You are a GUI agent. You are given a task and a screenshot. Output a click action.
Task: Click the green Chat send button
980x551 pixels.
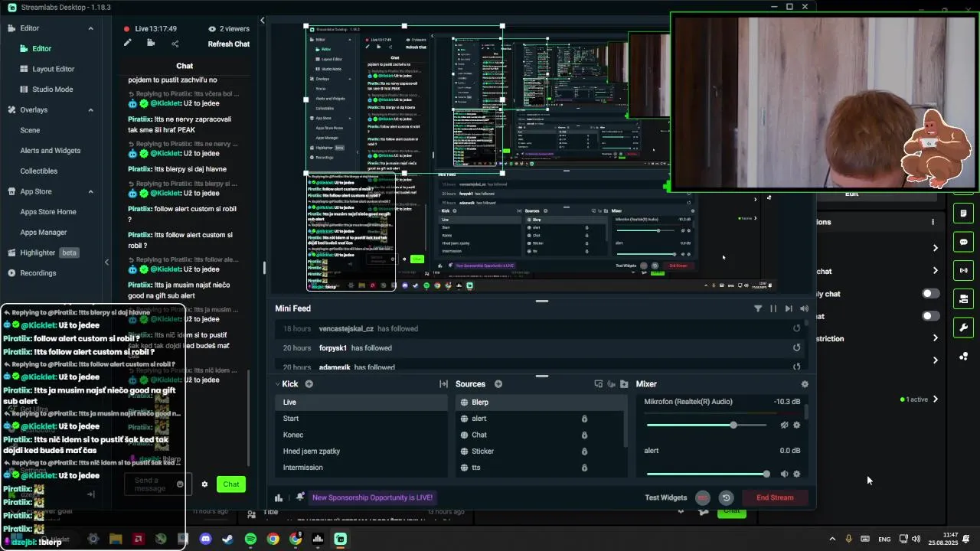tap(231, 484)
